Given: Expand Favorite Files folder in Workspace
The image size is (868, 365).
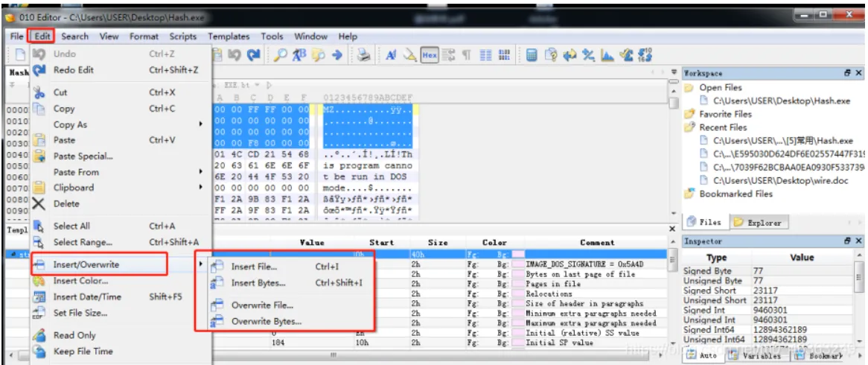Looking at the screenshot, I should pyautogui.click(x=689, y=114).
